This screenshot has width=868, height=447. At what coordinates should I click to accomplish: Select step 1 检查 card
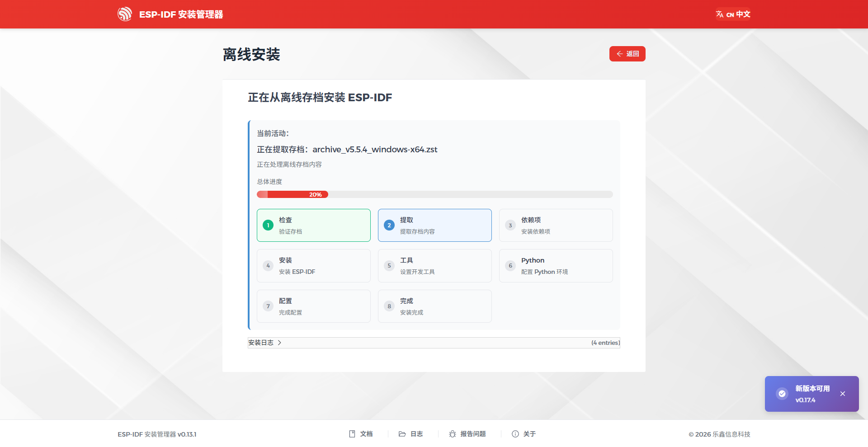click(x=314, y=225)
